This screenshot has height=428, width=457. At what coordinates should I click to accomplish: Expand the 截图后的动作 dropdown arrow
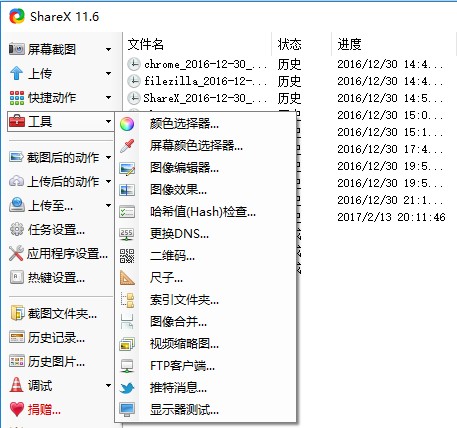[108, 157]
